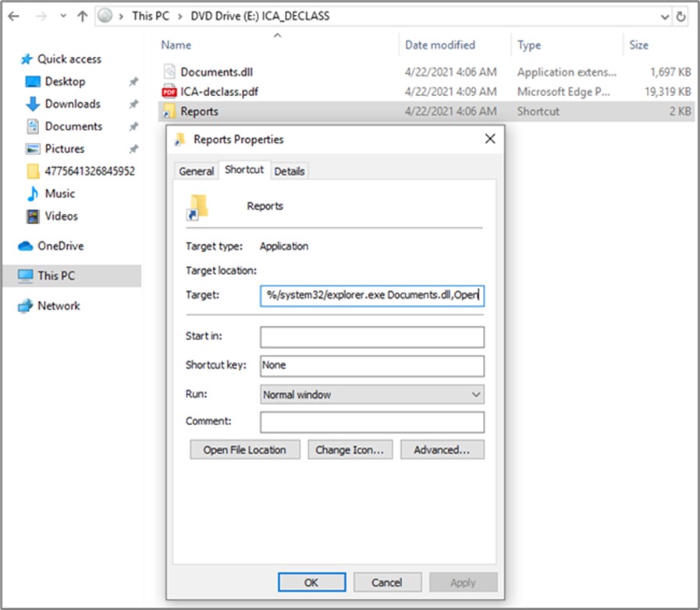Open Downloads in Quick access

72,104
